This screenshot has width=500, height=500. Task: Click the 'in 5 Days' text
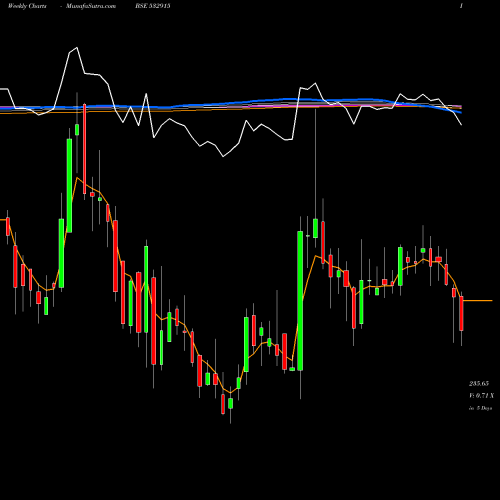coord(480,408)
